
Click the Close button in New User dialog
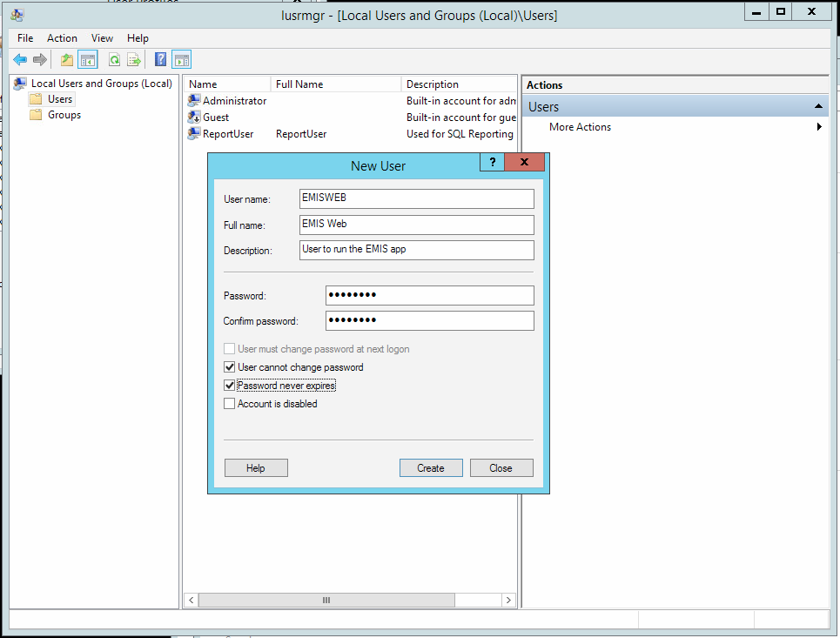(x=501, y=468)
